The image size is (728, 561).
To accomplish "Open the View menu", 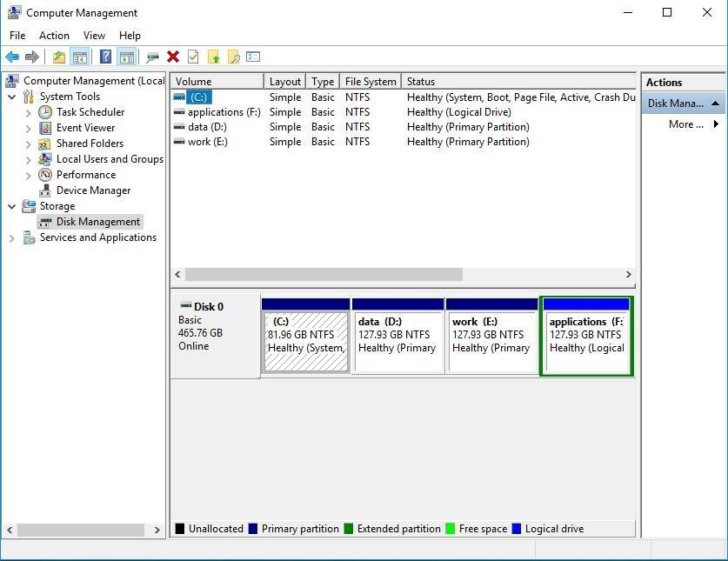I will pyautogui.click(x=94, y=36).
